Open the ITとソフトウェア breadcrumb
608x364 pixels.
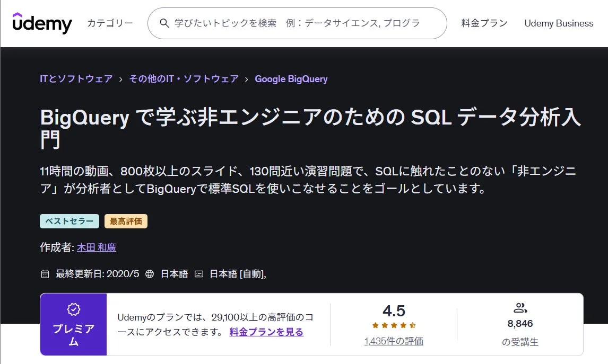[x=76, y=78]
